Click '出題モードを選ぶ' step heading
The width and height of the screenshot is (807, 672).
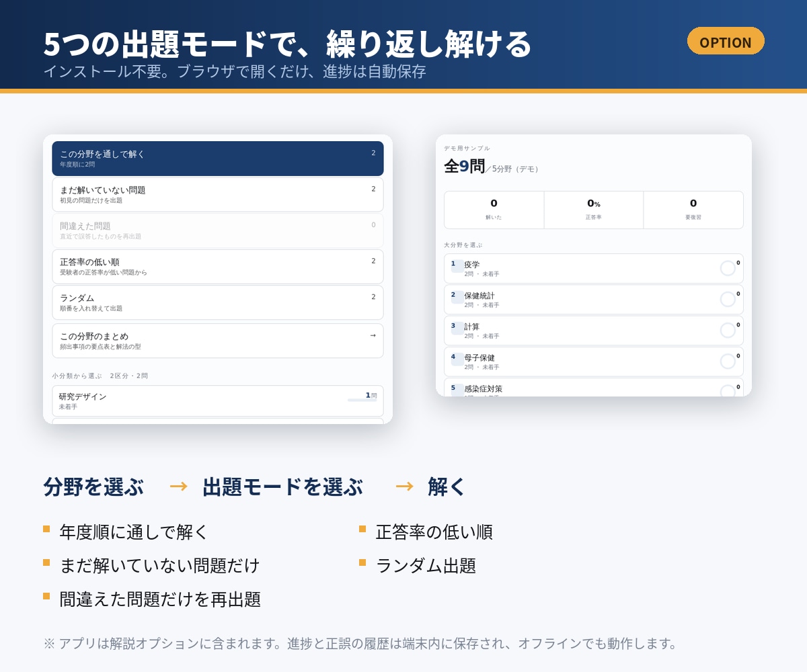pyautogui.click(x=282, y=487)
